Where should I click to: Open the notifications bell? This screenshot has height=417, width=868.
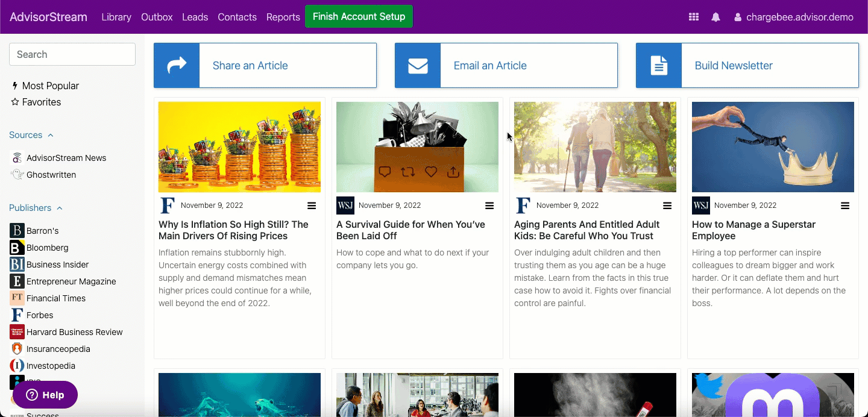(715, 17)
